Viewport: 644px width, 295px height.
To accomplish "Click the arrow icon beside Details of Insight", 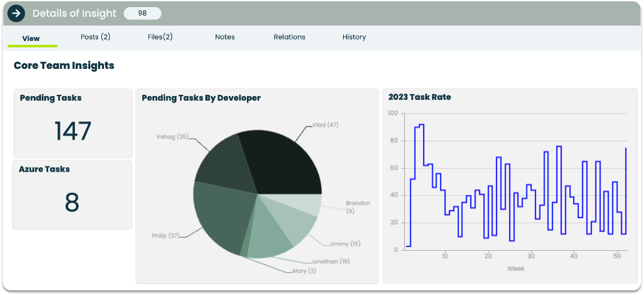I will click(x=16, y=13).
